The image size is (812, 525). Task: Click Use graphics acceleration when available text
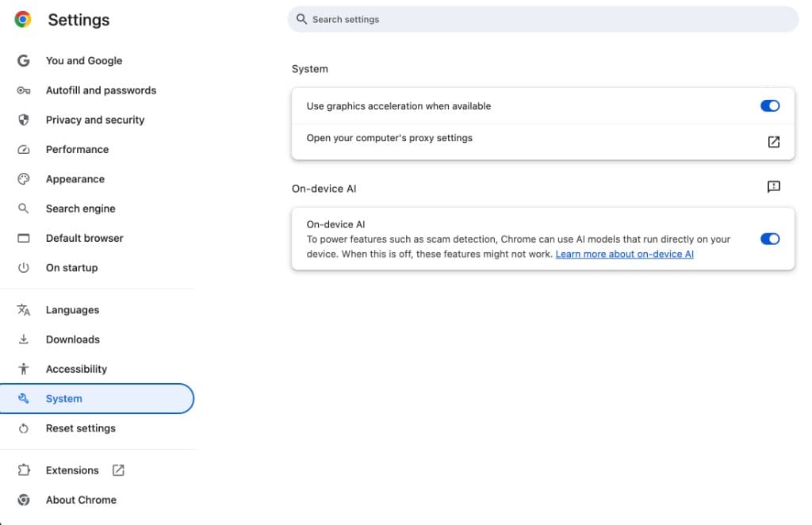click(399, 106)
